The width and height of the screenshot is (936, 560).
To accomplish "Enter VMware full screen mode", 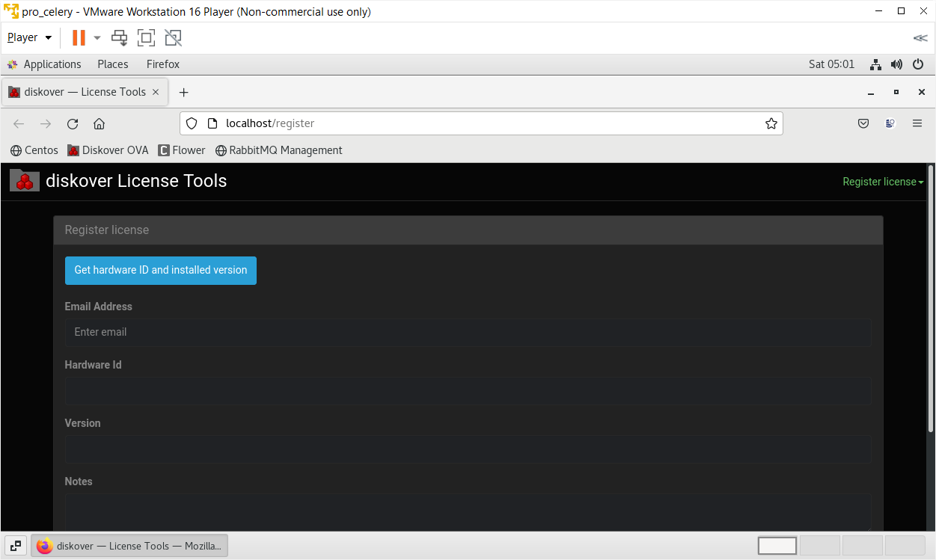I will point(146,37).
